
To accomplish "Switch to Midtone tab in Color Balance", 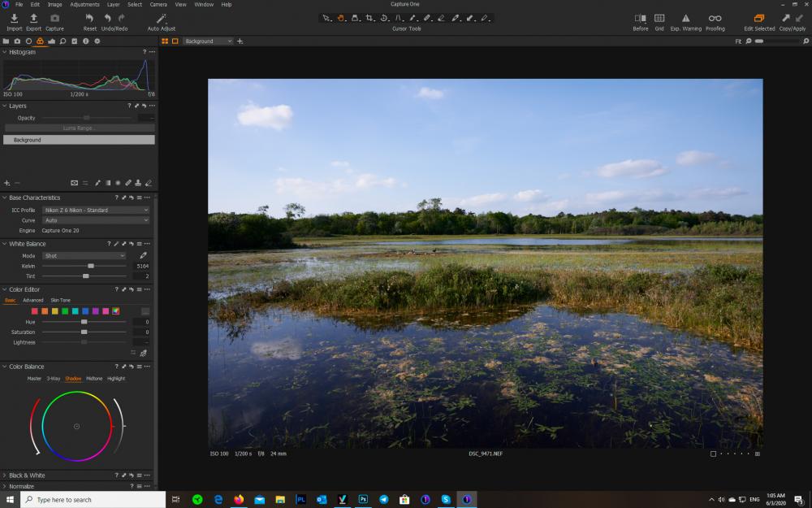I will [x=94, y=379].
